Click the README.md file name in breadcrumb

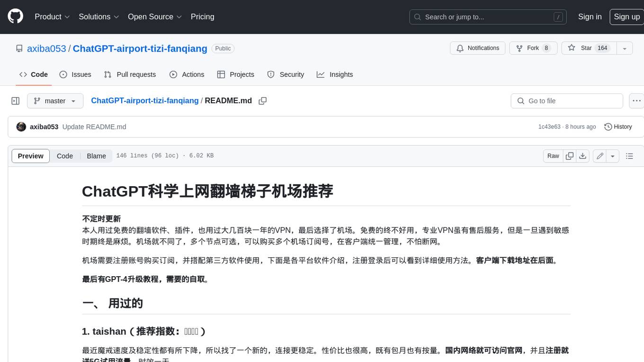click(228, 100)
